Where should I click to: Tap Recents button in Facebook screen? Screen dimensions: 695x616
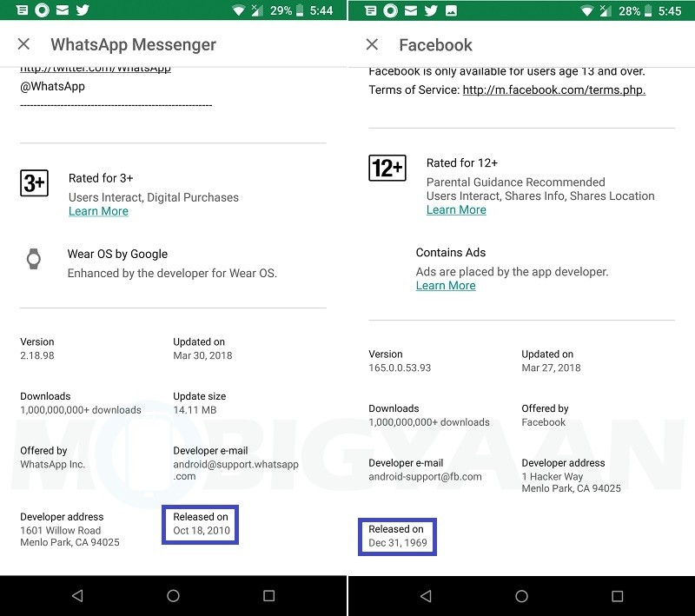coord(618,596)
